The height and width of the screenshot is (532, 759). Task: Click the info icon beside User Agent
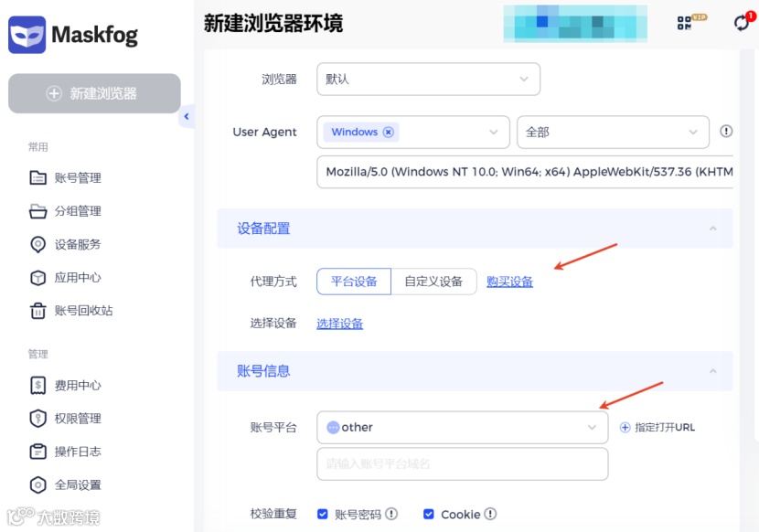click(726, 132)
